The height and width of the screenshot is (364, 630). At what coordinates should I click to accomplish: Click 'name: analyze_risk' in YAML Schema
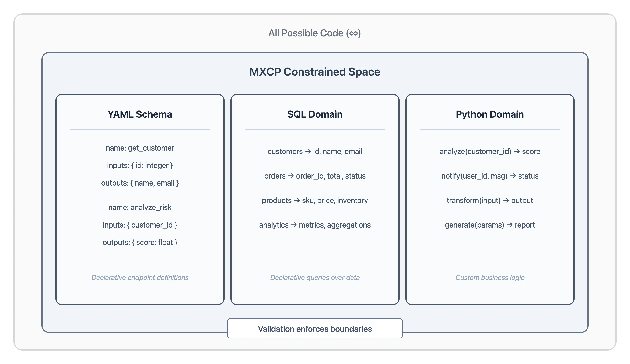(x=140, y=207)
